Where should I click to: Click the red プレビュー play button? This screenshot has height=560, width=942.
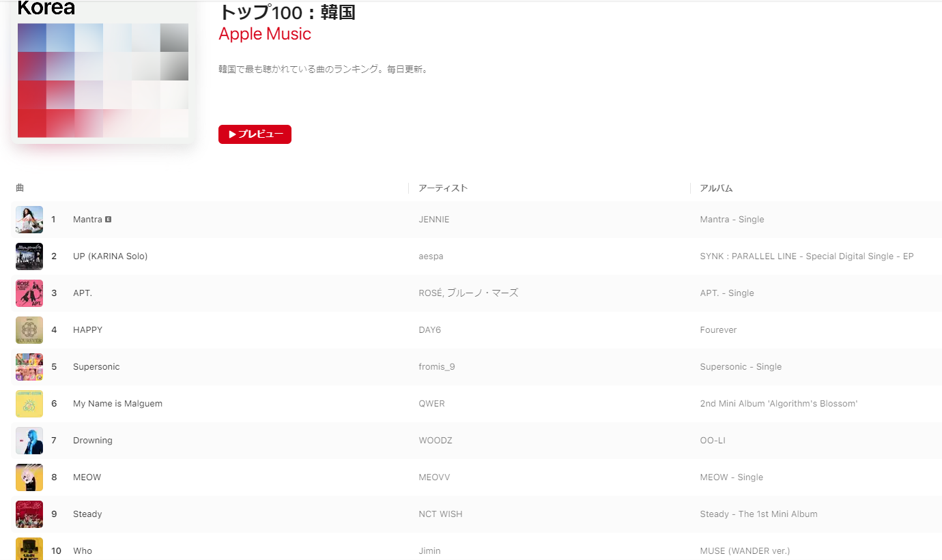[x=255, y=134]
